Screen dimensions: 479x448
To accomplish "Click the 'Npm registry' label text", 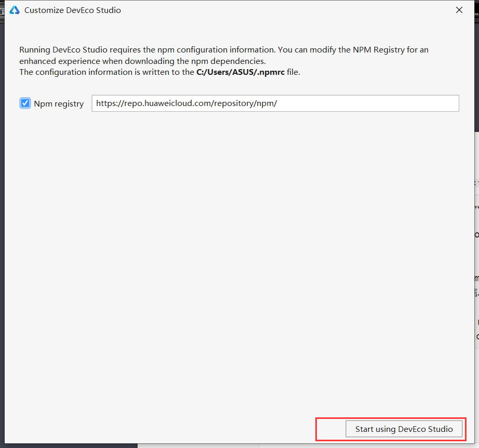I will tap(59, 103).
